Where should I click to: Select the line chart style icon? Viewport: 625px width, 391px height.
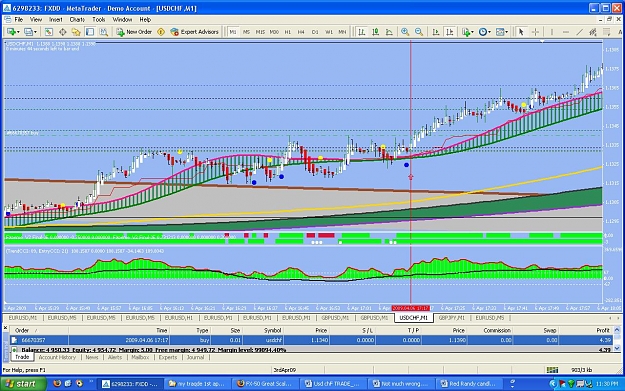[x=389, y=32]
